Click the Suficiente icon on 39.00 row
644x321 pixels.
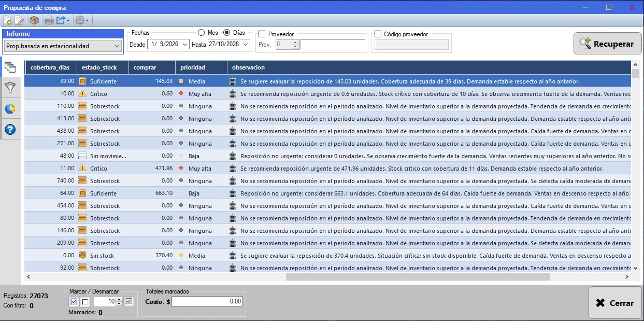point(82,81)
